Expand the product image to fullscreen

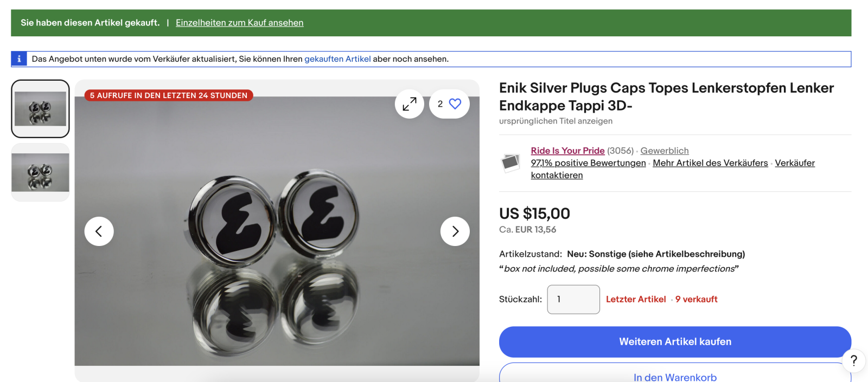[x=409, y=103]
